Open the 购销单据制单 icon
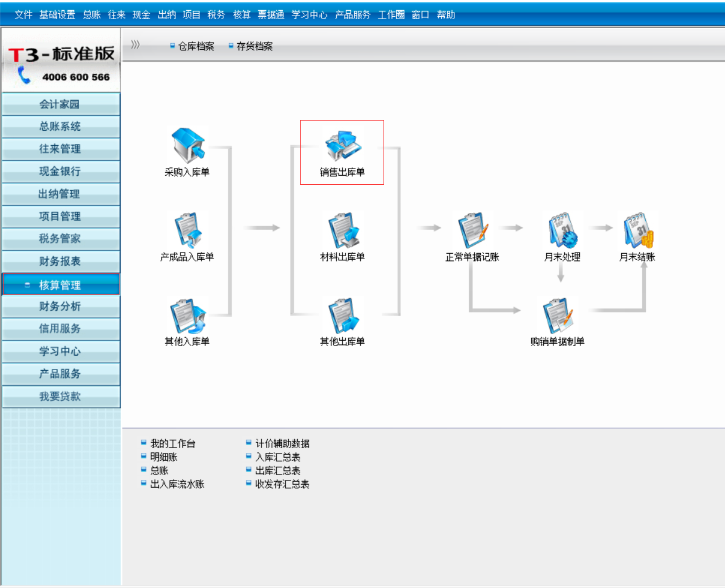Screen dimensions: 725x588 (558, 315)
